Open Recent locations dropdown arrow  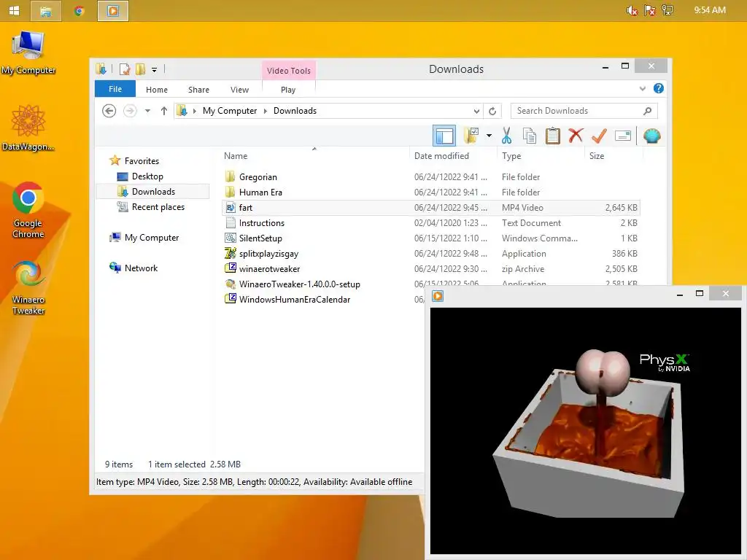147,111
